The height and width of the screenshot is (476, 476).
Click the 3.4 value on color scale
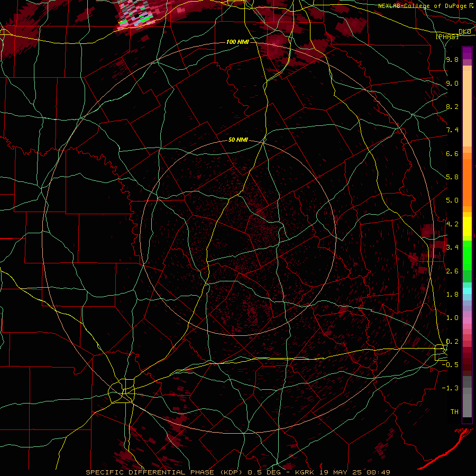pyautogui.click(x=452, y=247)
